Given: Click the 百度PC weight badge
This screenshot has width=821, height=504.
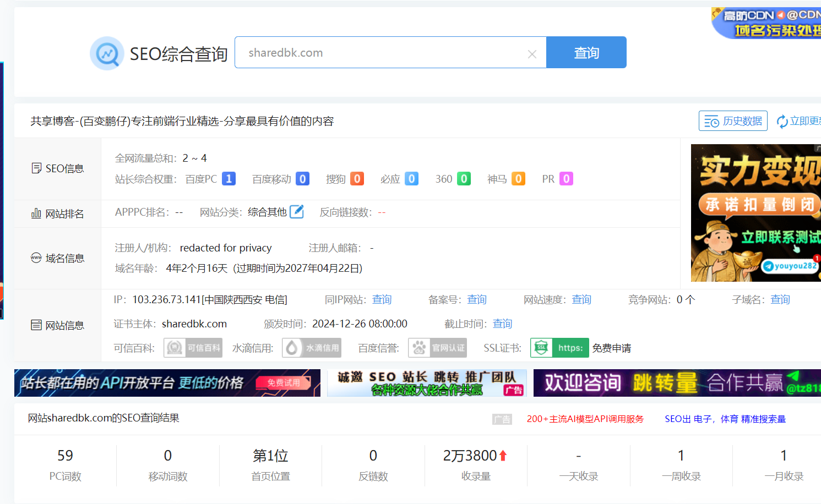Looking at the screenshot, I should pyautogui.click(x=229, y=179).
